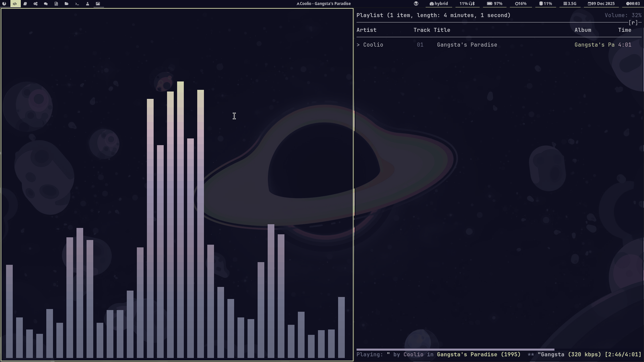Click the Album column header
The height and width of the screenshot is (362, 644).
(x=583, y=30)
